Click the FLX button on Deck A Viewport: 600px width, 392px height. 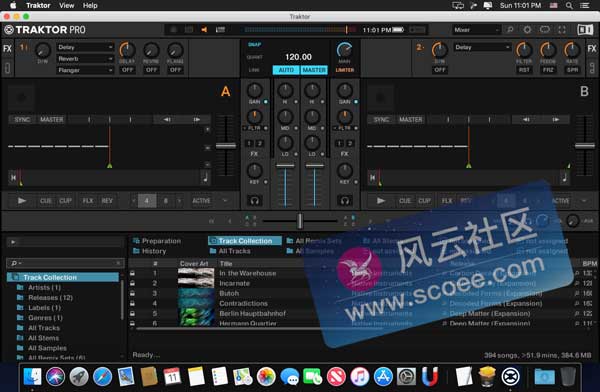click(88, 201)
